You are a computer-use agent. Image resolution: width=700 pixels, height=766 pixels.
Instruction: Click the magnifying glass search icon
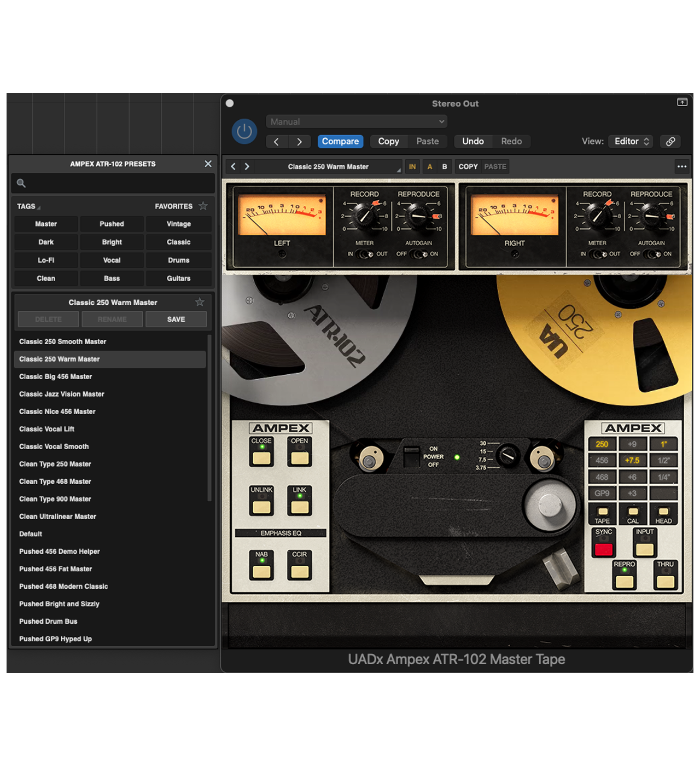point(21,183)
